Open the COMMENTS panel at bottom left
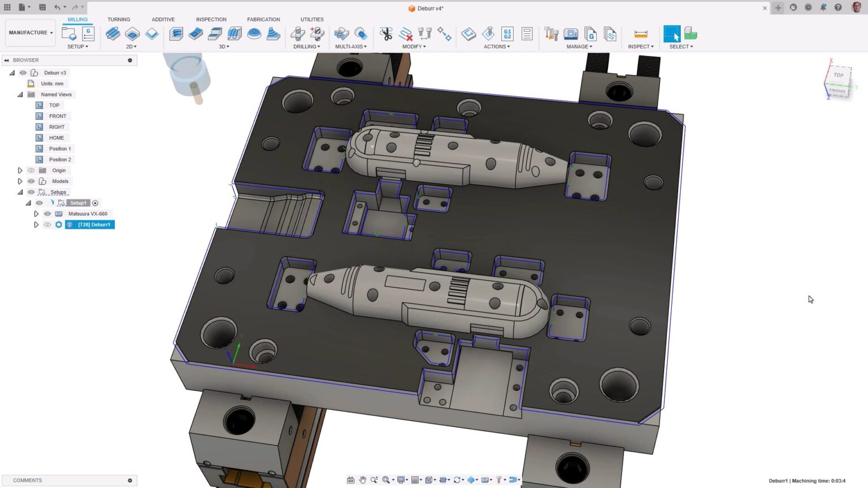The image size is (868, 488). coord(27,480)
